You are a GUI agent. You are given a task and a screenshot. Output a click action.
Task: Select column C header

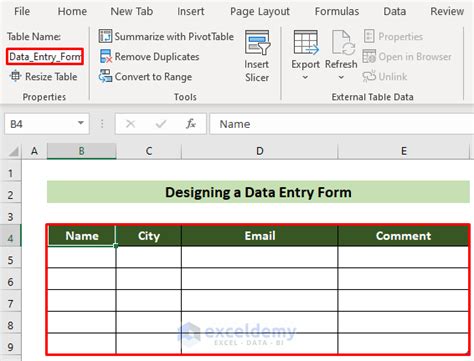pos(149,151)
